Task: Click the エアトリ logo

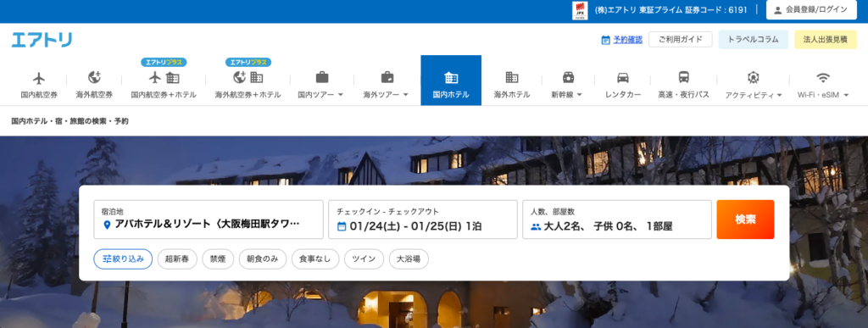Action: click(42, 40)
